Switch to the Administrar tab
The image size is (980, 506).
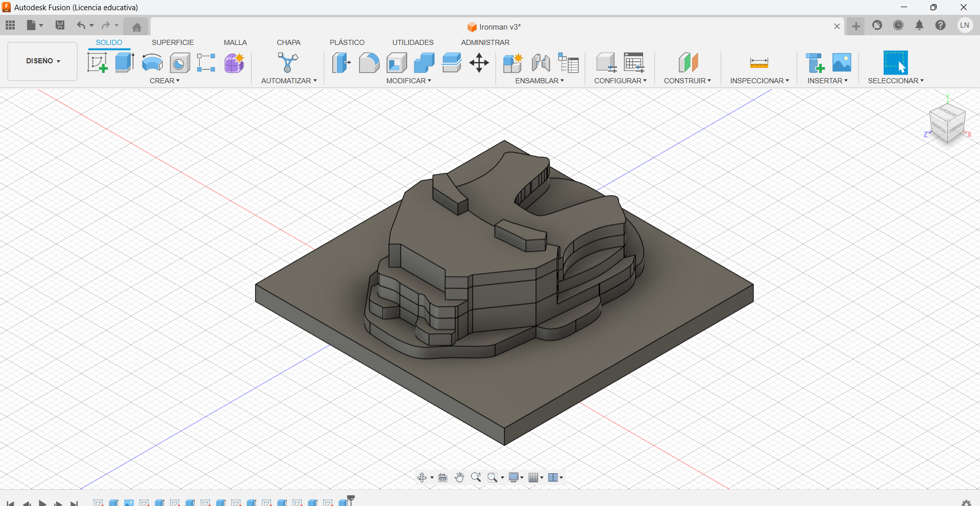(x=485, y=42)
